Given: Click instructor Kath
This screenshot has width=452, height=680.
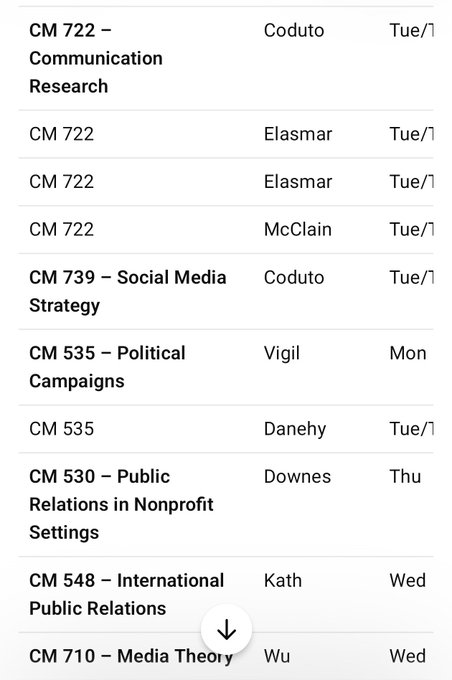Looking at the screenshot, I should [282, 581].
